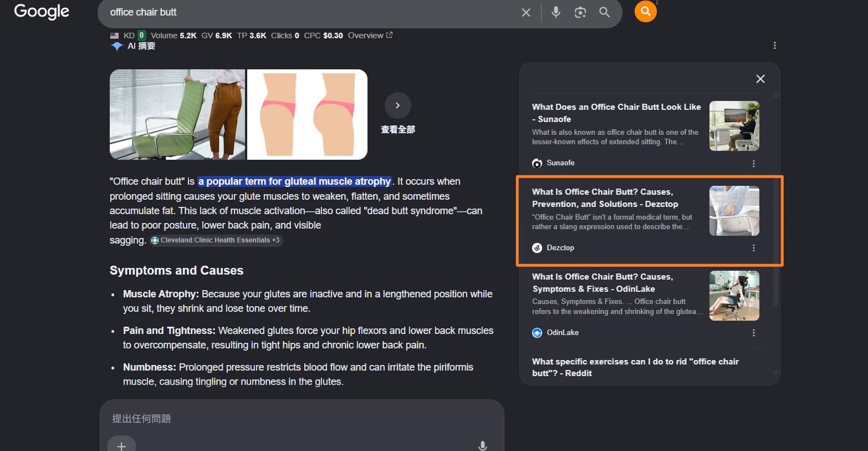The height and width of the screenshot is (451, 868).
Task: Click the CPC $0.30 metric
Action: pos(323,36)
